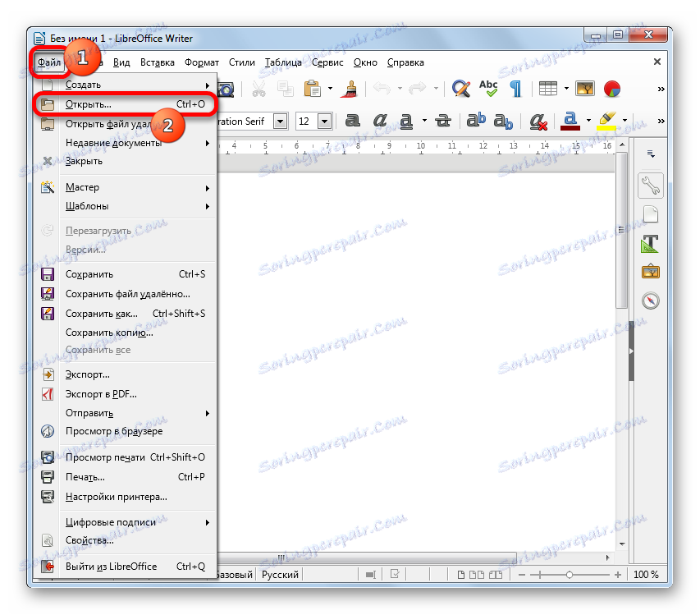Apply the yellow highlighting color

pyautogui.click(x=606, y=121)
